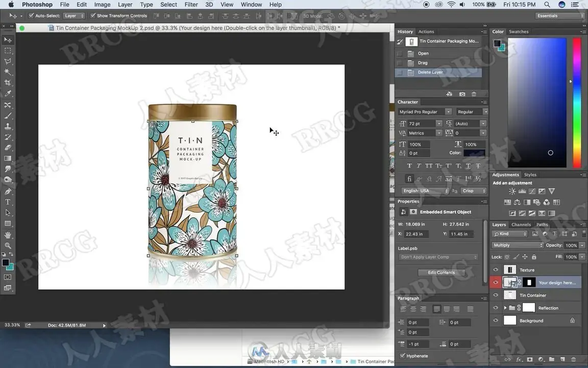The image size is (588, 368).
Task: Open Auto-Select Layer dropdown
Action: (74, 16)
